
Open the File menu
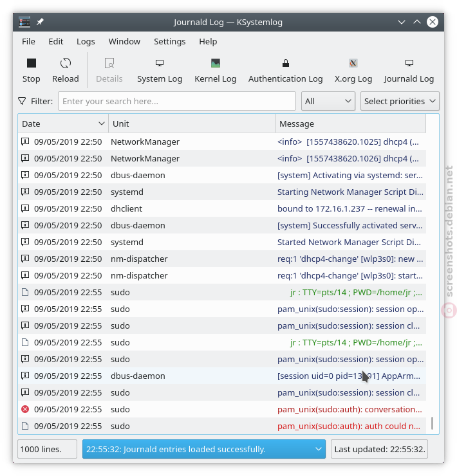pos(28,41)
